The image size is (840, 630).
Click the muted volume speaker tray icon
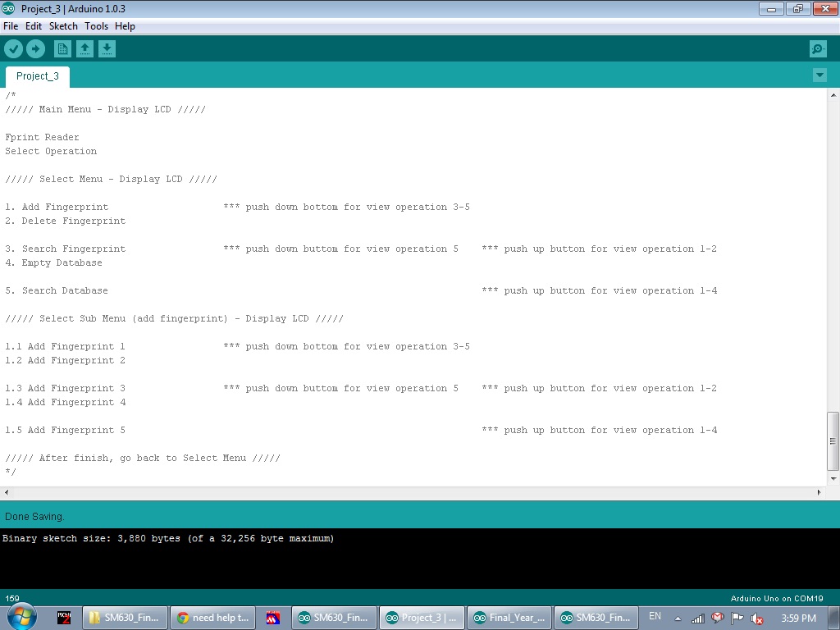757,619
